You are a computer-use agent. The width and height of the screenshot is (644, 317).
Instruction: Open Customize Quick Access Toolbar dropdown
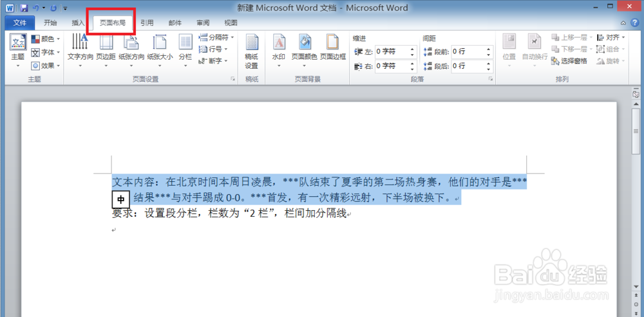point(65,8)
